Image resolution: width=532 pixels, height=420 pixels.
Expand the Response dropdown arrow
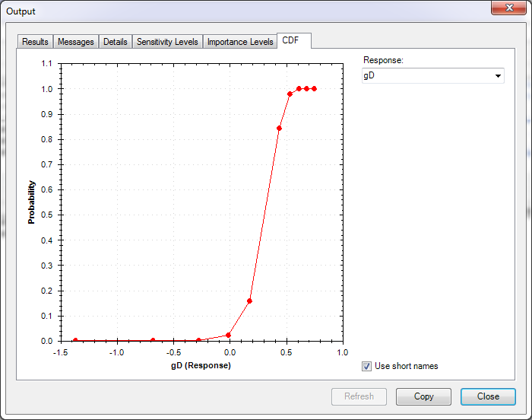click(x=498, y=76)
